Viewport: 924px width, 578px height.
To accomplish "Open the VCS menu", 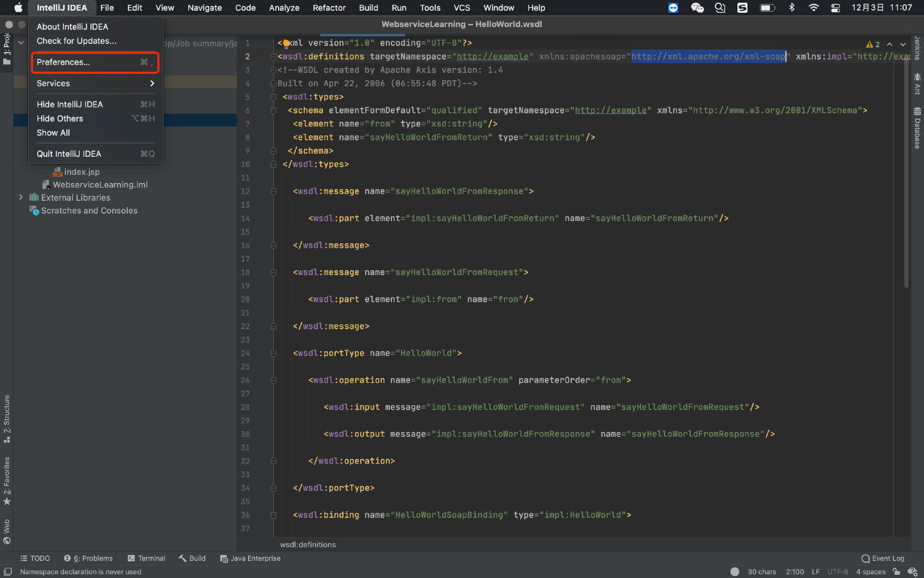I will click(x=461, y=7).
